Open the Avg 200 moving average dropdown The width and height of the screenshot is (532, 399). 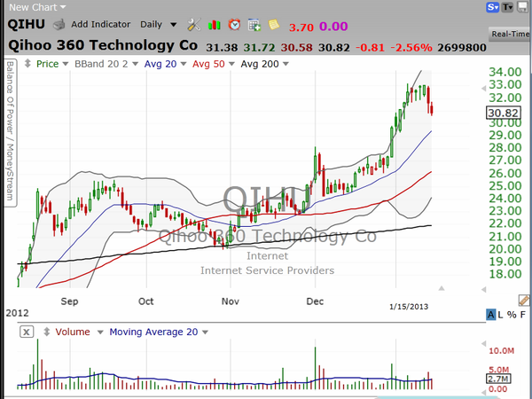264,64
